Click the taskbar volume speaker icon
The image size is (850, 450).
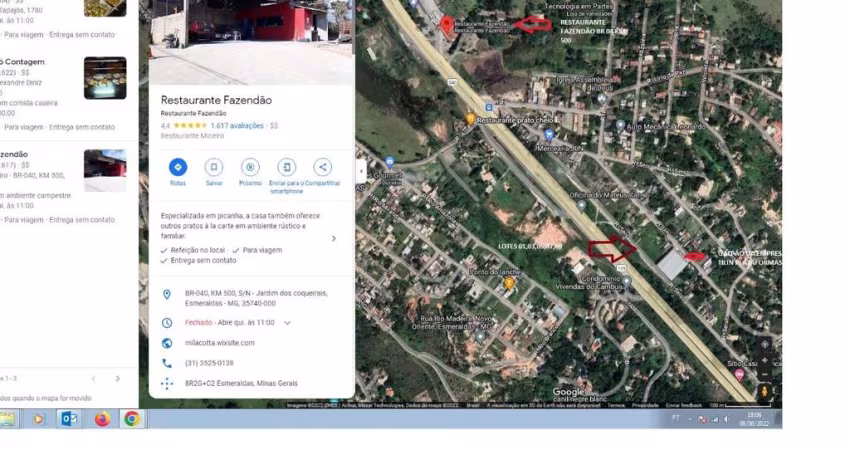pos(726,419)
